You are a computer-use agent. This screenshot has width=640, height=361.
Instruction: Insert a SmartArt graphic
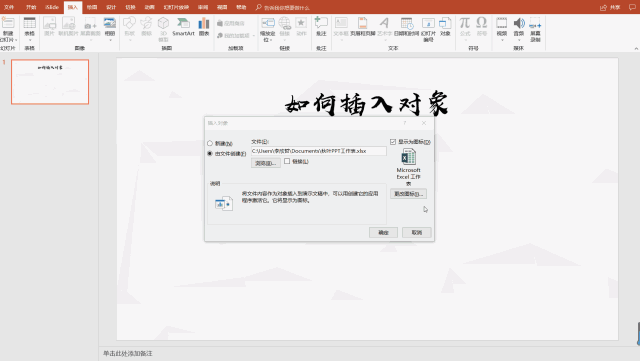pos(183,27)
